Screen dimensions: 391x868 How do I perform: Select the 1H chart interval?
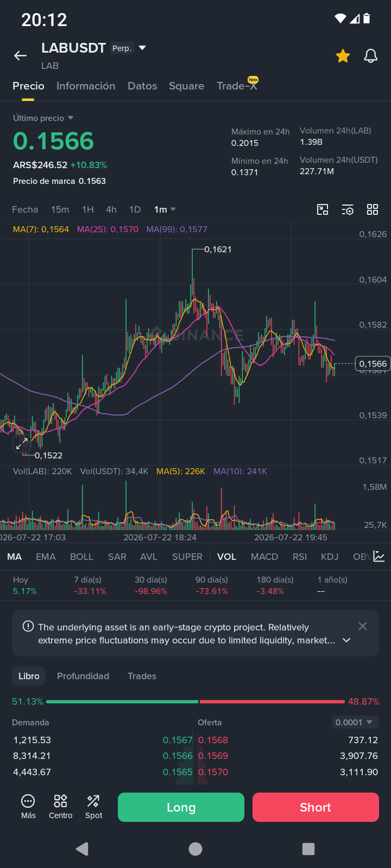point(88,209)
